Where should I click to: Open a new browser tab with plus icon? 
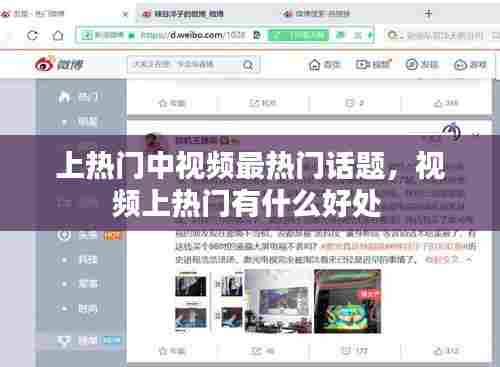429,13
